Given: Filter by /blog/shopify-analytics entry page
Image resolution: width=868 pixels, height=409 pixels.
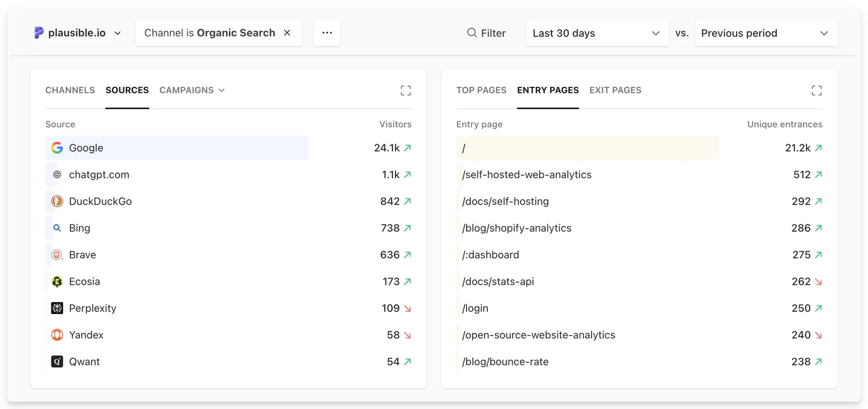Looking at the screenshot, I should tap(516, 228).
